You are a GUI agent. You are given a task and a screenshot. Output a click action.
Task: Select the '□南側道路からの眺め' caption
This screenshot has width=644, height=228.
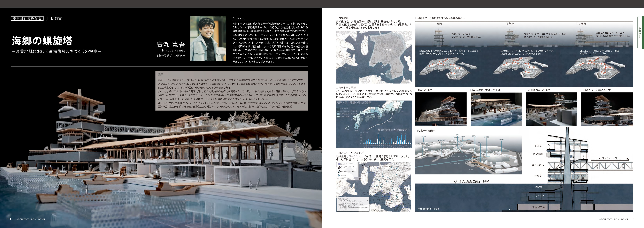coord(538,90)
